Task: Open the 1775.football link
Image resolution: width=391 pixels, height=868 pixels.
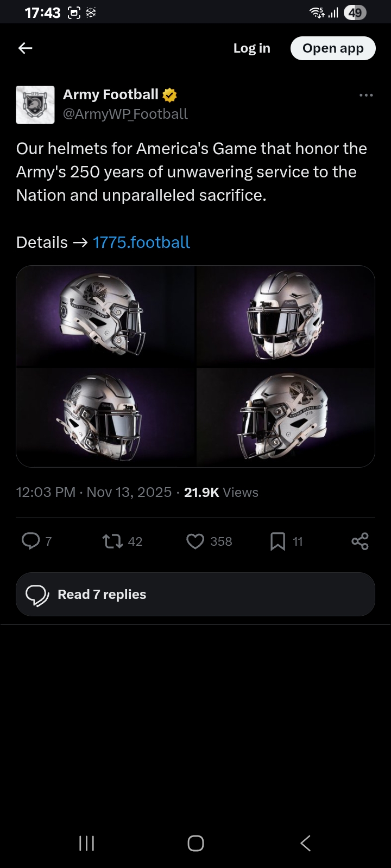Action: coord(141,242)
